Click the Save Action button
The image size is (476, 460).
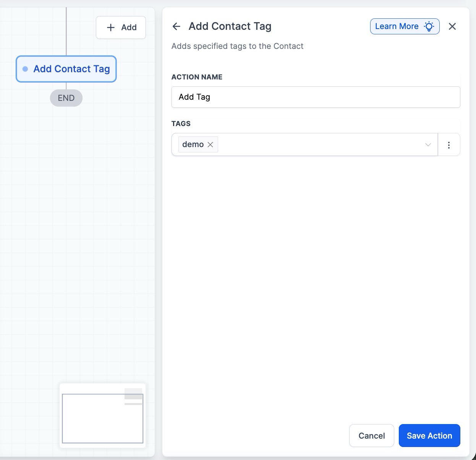pyautogui.click(x=429, y=436)
